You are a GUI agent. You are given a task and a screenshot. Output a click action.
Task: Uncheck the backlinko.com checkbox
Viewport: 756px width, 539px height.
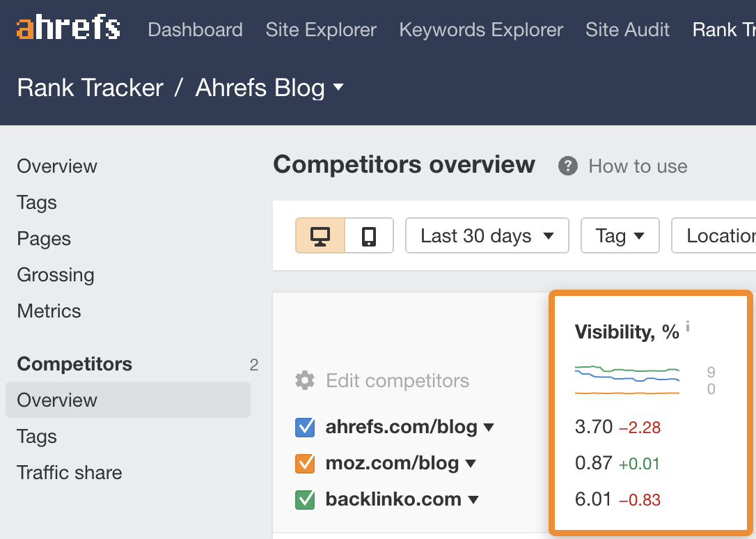point(305,499)
